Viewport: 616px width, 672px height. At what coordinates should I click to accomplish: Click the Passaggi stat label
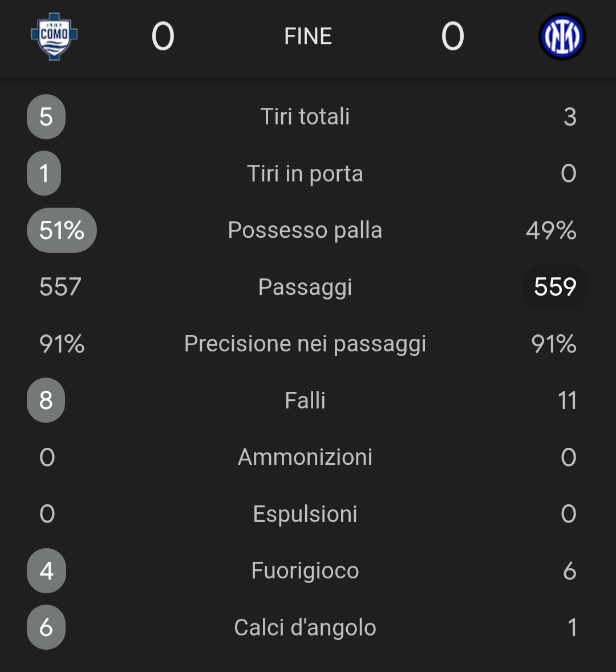305,287
